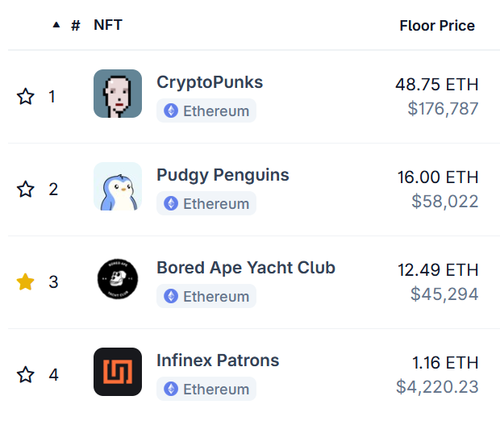500x421 pixels.
Task: Sort the table by # column
Action: pos(76,25)
